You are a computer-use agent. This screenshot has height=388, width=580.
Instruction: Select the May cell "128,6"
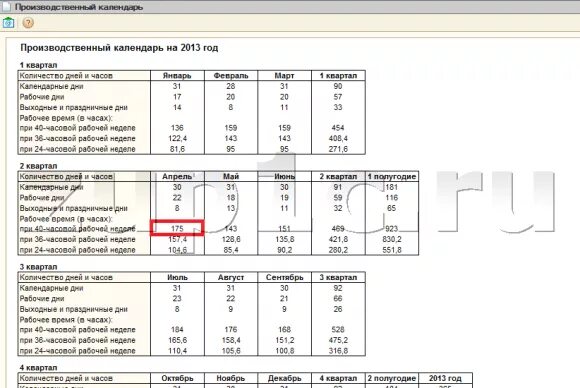pyautogui.click(x=231, y=240)
